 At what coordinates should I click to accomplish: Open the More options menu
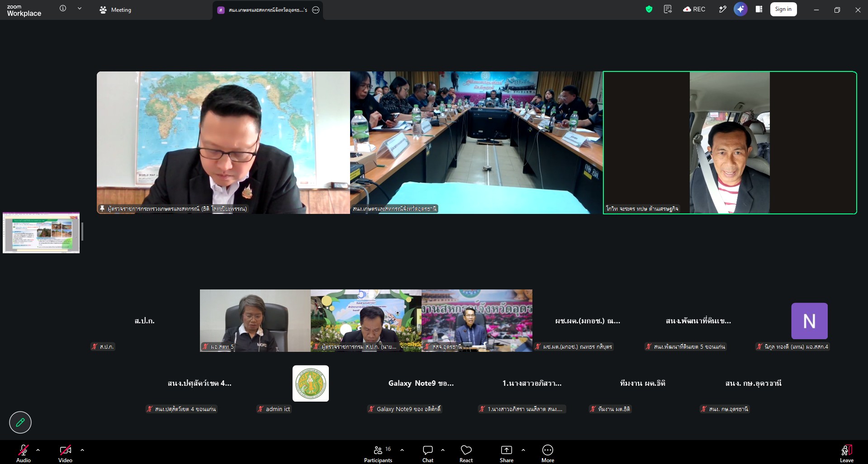click(x=548, y=453)
